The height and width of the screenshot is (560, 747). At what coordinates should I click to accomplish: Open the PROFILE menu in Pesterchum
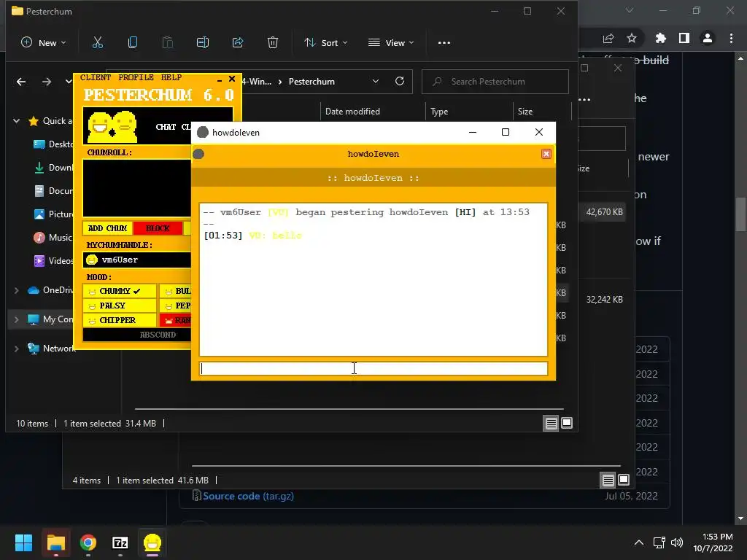(x=136, y=77)
